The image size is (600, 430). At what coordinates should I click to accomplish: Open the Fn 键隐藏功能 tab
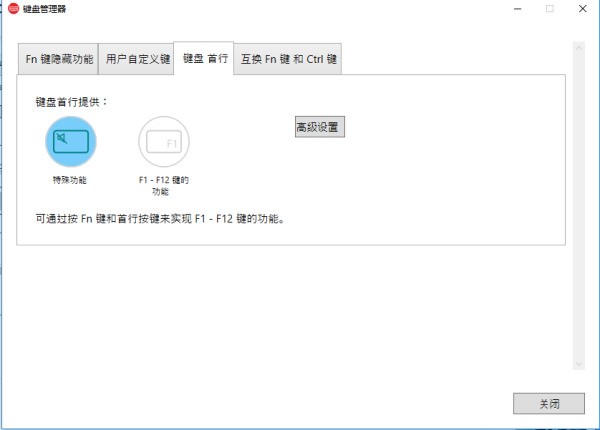[59, 59]
